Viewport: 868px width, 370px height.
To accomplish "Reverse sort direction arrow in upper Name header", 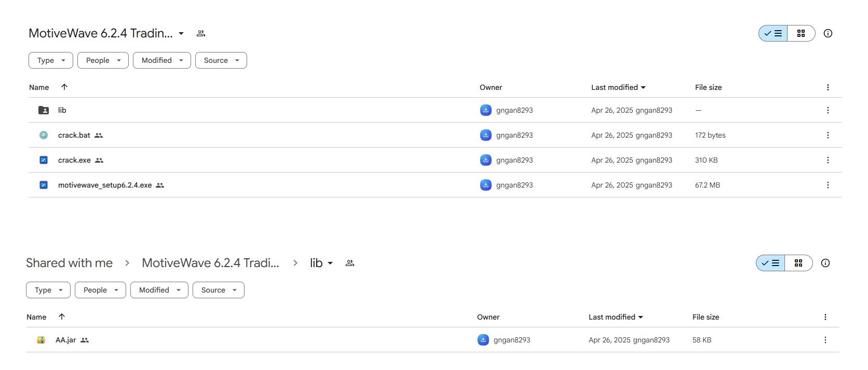I will pos(64,87).
